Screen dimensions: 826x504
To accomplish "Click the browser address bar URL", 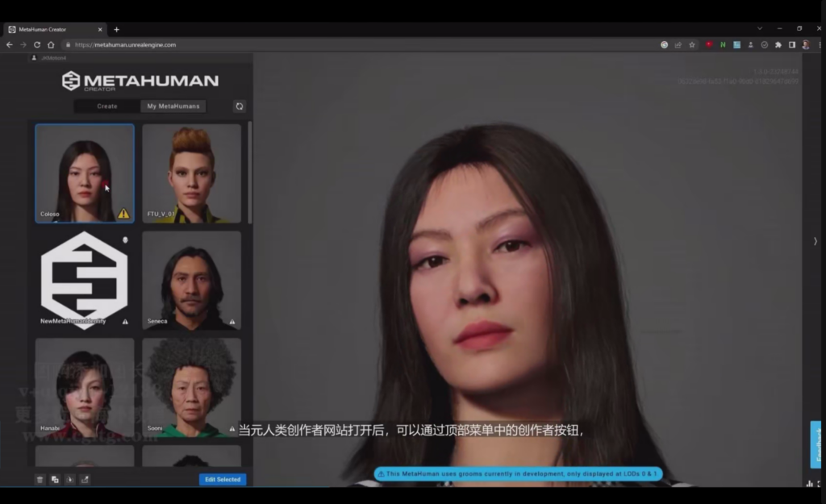I will tap(125, 45).
